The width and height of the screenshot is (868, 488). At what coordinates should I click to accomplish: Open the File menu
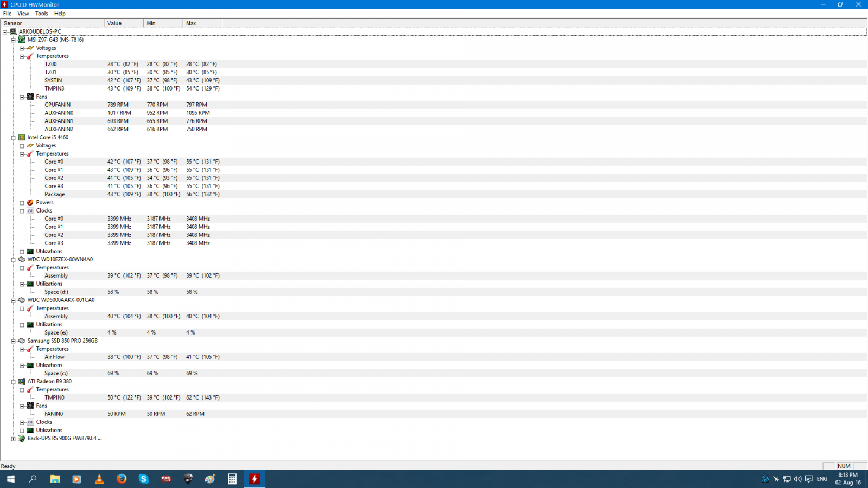[7, 14]
